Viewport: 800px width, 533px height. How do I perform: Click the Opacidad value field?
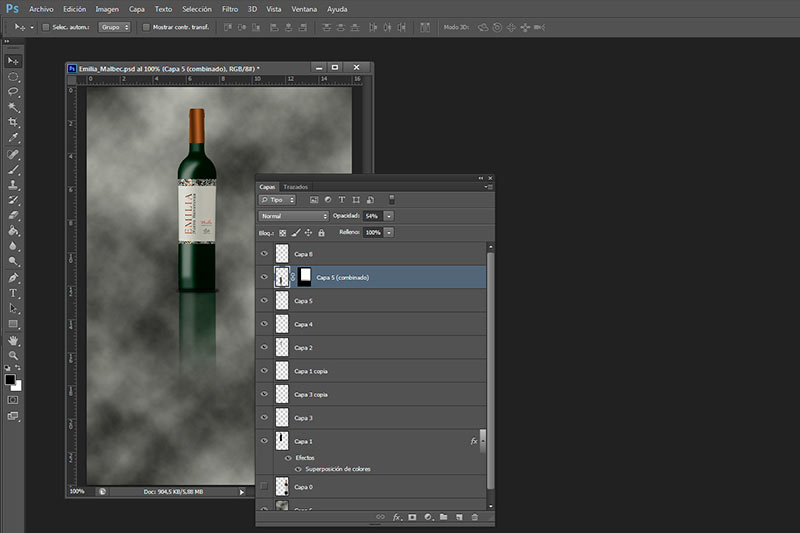coord(372,216)
